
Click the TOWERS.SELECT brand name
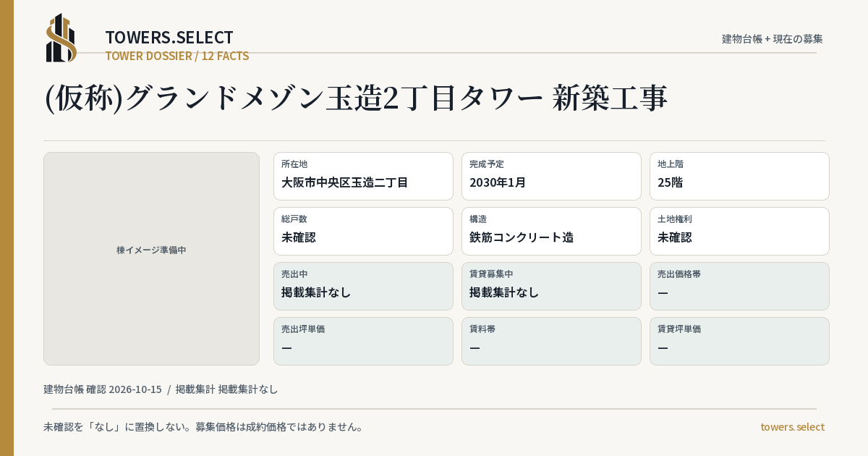tap(169, 38)
